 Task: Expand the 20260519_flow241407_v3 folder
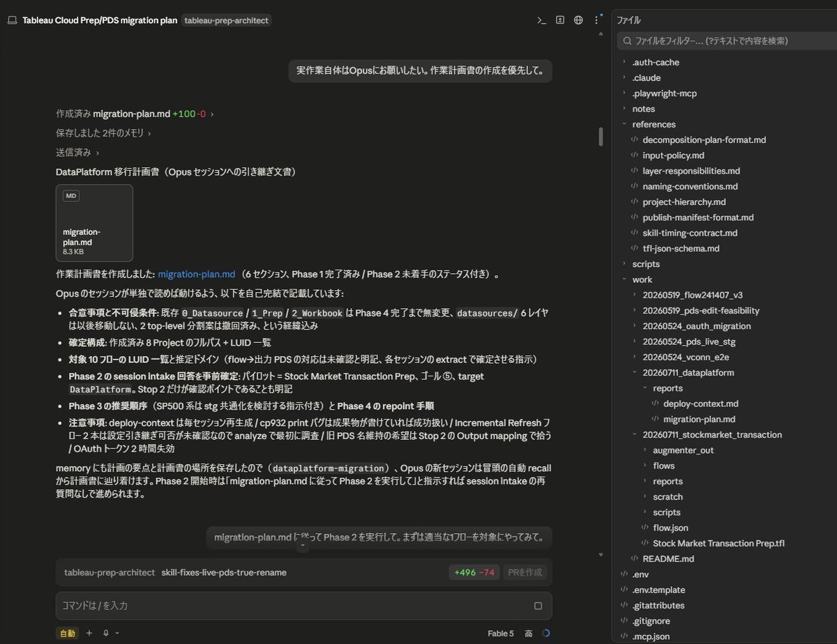point(687,295)
